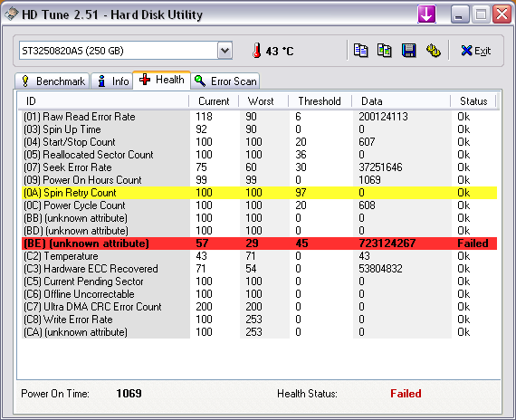
Task: Click the Current column header
Action: coord(214,101)
